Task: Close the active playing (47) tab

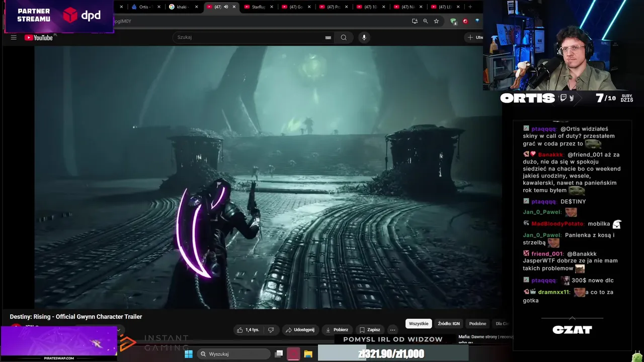Action: (x=234, y=7)
